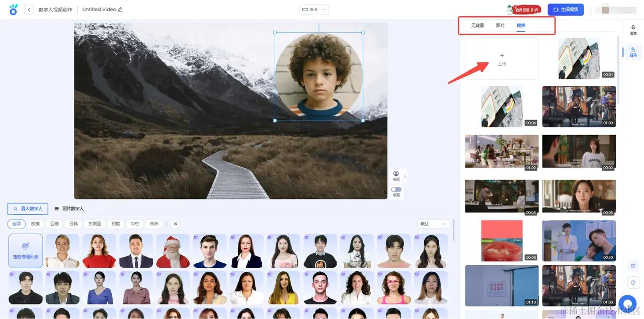644x319 pixels.
Task: Select the woman with pink glasses avatar
Action: [394, 288]
